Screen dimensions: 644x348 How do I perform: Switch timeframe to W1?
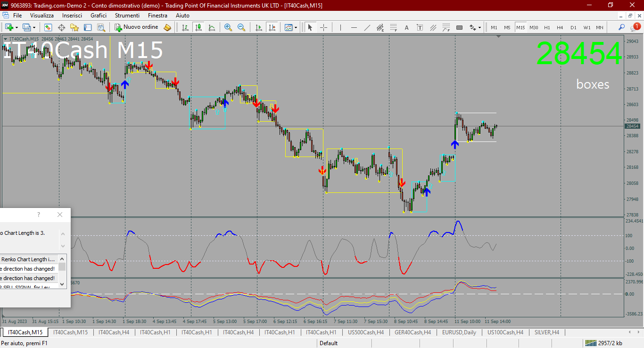click(x=586, y=27)
